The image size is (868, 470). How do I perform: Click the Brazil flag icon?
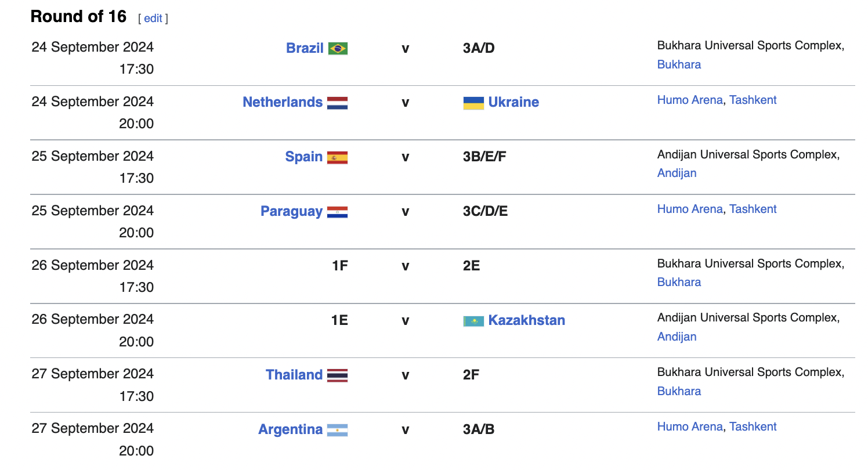(338, 48)
